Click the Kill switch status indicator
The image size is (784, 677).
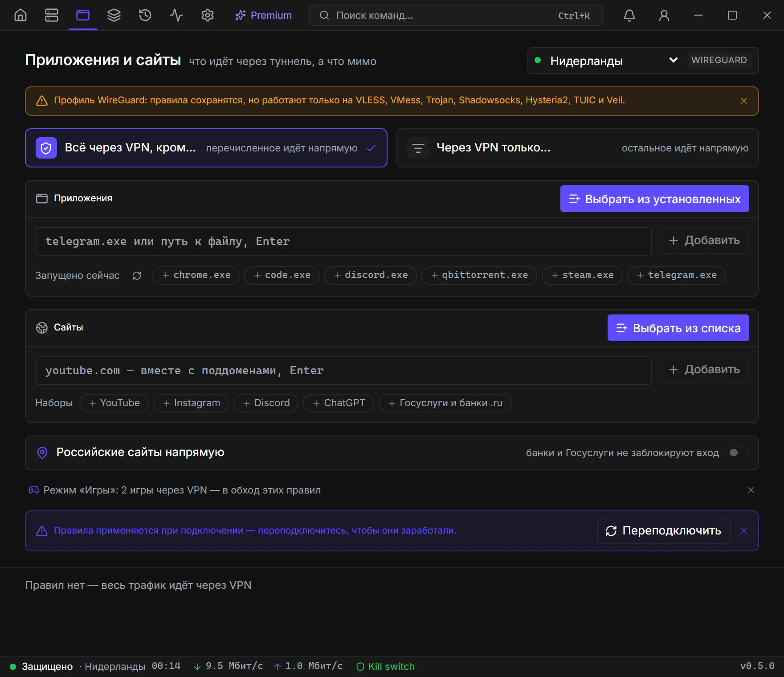point(385,666)
